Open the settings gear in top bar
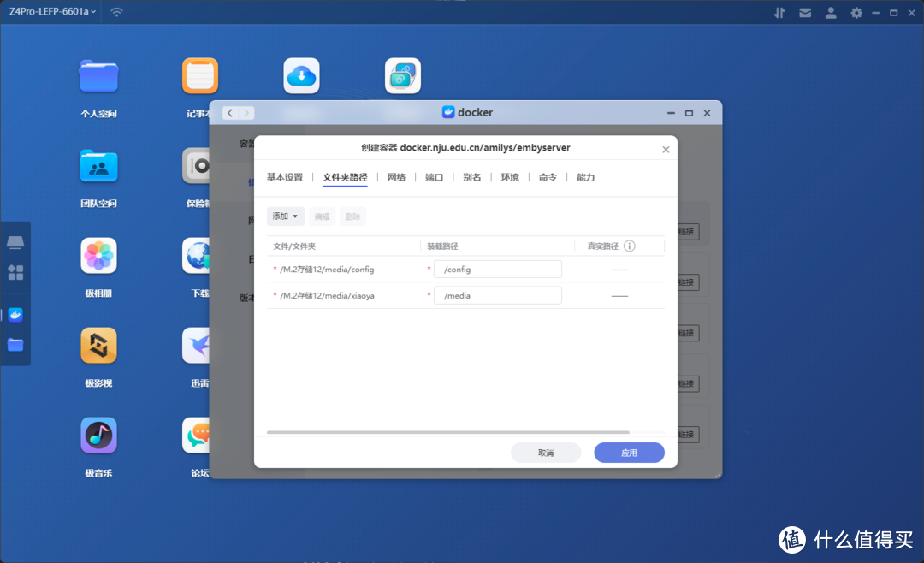The image size is (924, 563). 856,12
